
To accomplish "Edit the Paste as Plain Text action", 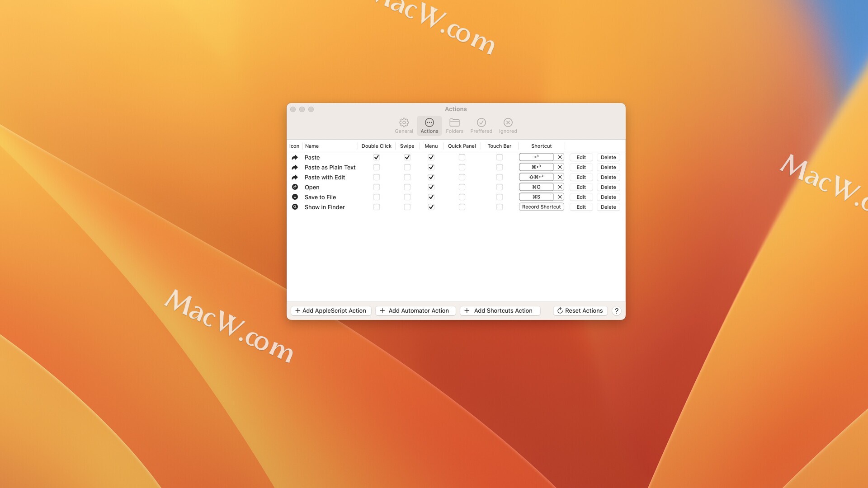I will point(581,167).
